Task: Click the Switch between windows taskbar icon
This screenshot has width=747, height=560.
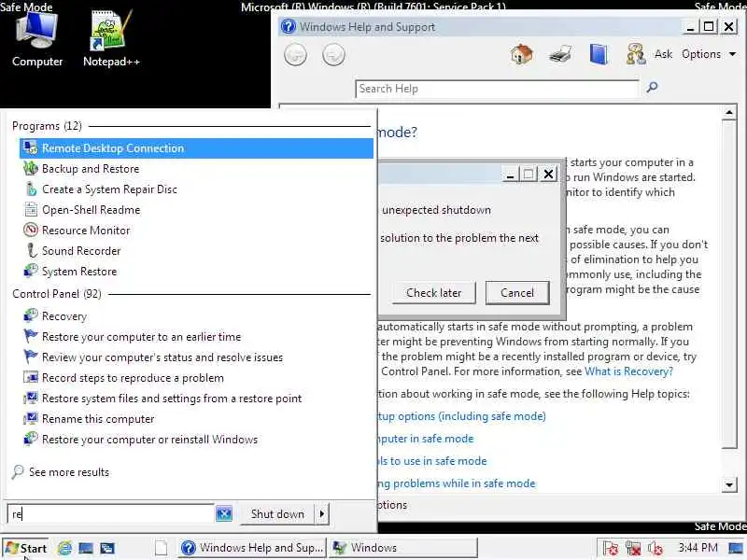Action: [x=107, y=548]
